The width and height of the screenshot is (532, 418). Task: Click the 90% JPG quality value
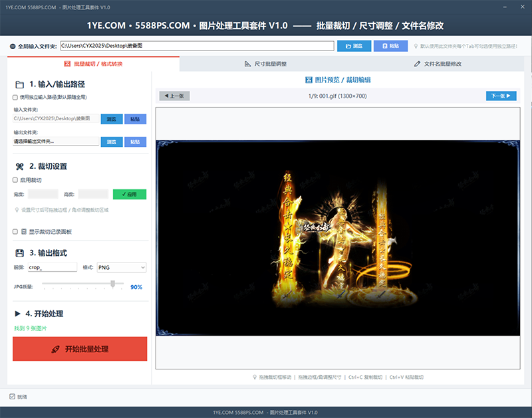coord(136,287)
